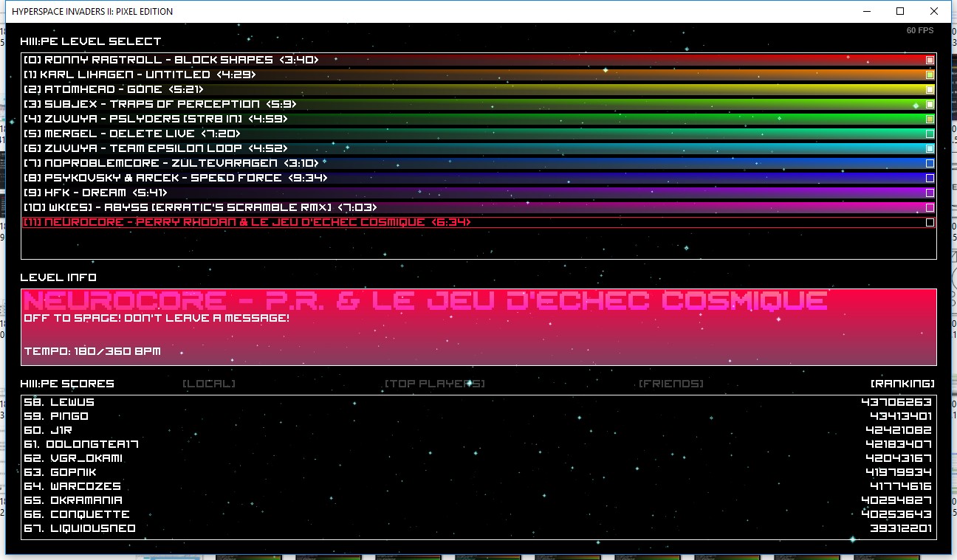Viewport: 957px width, 560px height.
Task: Switch to the Ranking scores tab
Action: [x=902, y=384]
